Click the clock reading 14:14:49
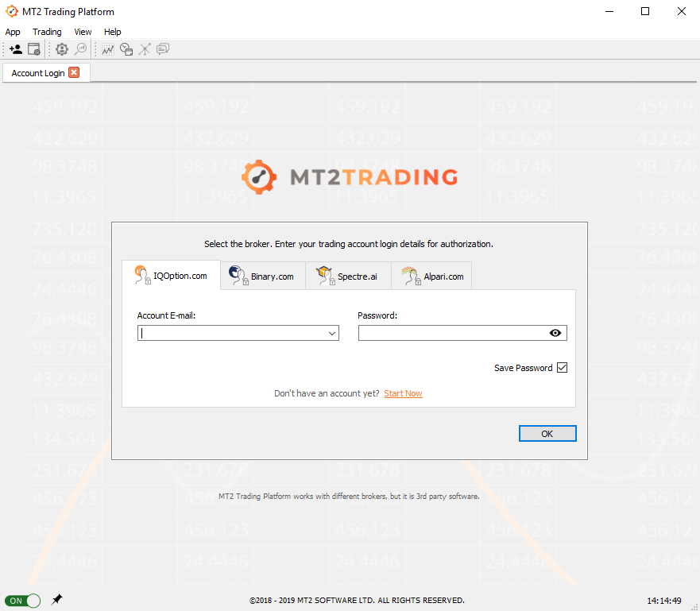 [663, 601]
